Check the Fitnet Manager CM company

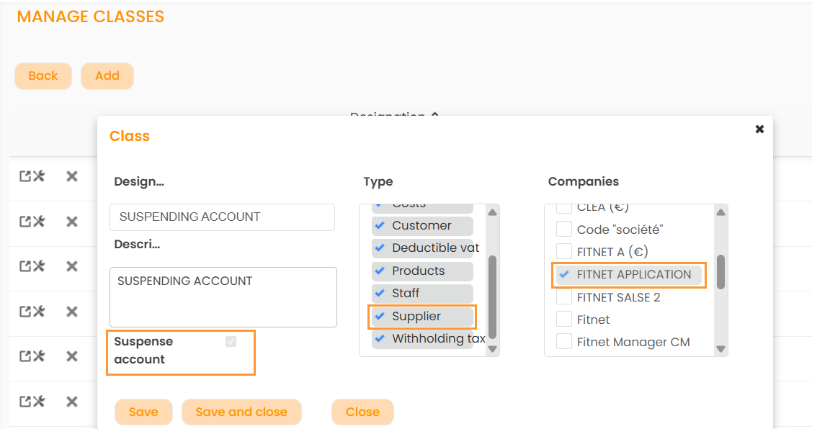coord(564,342)
